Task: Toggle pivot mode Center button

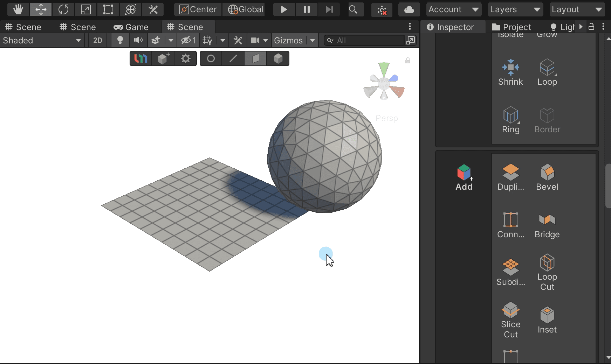Action: click(198, 9)
